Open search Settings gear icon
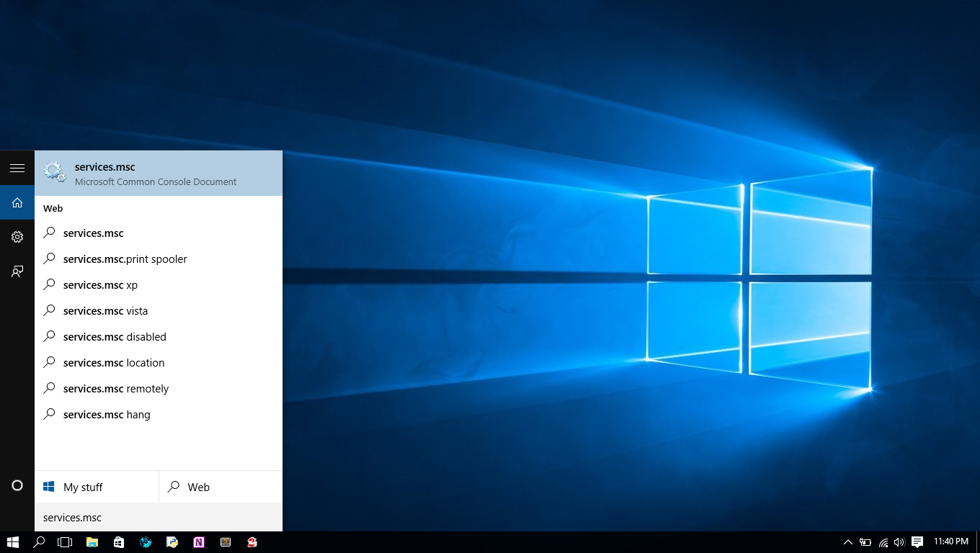This screenshot has width=980, height=553. pos(17,237)
